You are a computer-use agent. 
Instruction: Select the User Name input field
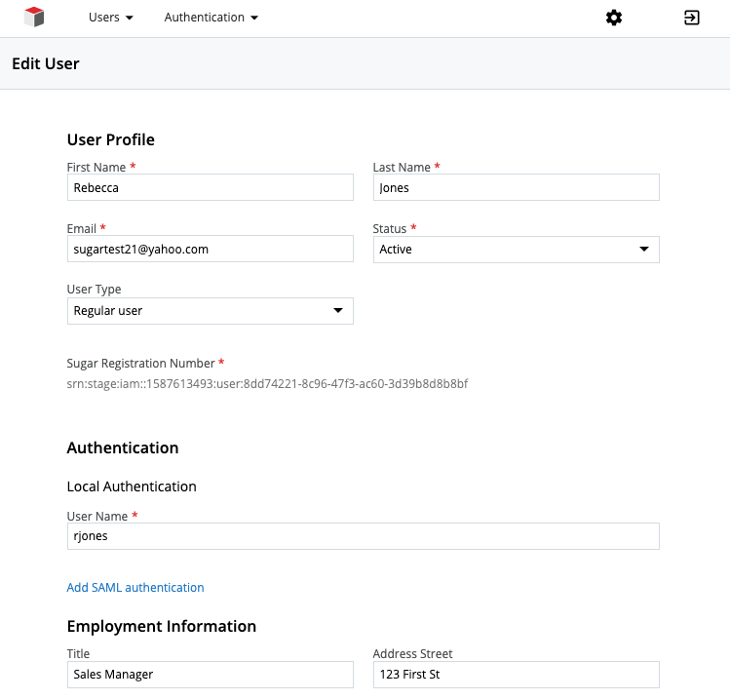click(x=363, y=536)
